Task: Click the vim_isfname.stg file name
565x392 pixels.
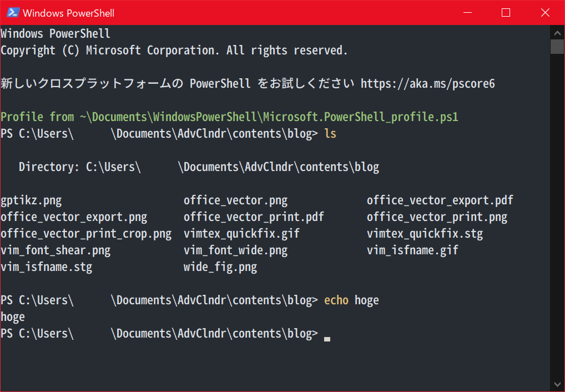Action: tap(47, 267)
